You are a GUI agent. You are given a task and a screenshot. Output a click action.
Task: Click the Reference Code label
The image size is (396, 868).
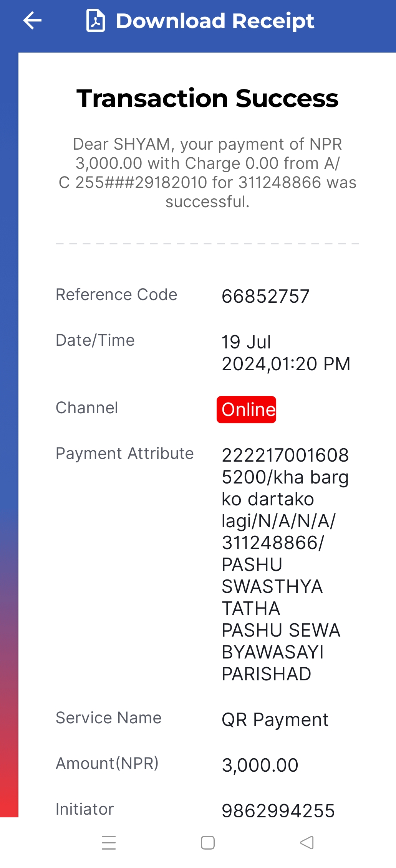(x=116, y=295)
